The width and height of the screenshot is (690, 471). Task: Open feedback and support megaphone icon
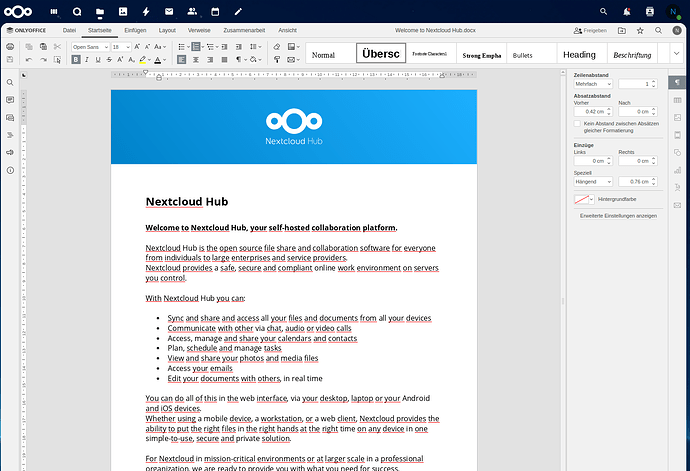[10, 152]
